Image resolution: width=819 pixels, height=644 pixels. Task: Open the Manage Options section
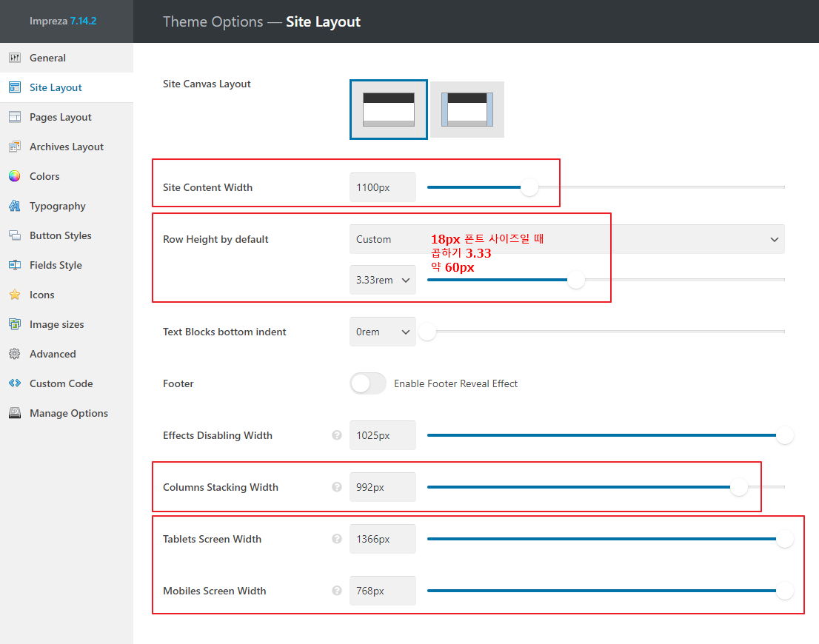67,413
